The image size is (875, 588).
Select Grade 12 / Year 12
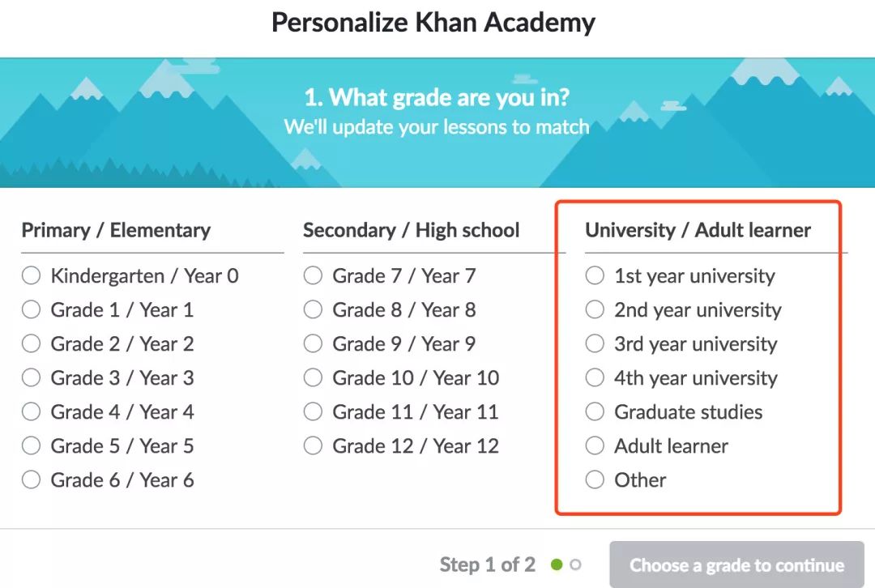(314, 446)
